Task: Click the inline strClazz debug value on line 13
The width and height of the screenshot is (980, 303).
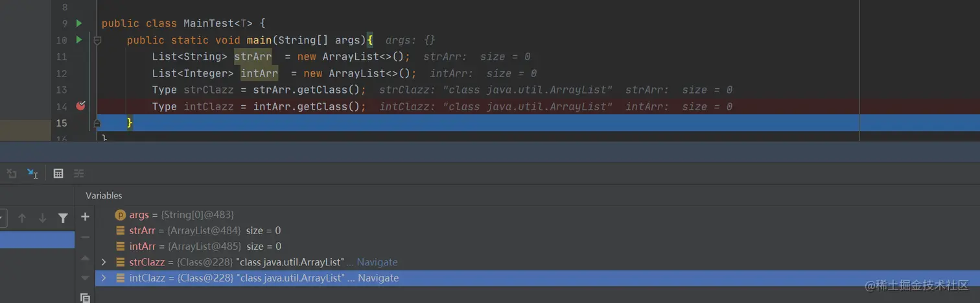Action: coord(496,90)
